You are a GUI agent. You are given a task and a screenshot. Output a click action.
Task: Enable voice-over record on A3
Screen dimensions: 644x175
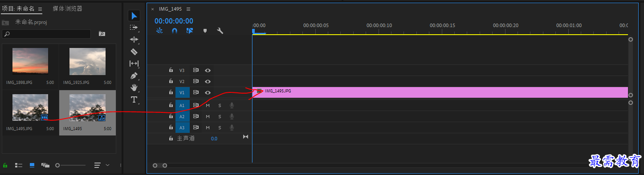coord(232,127)
